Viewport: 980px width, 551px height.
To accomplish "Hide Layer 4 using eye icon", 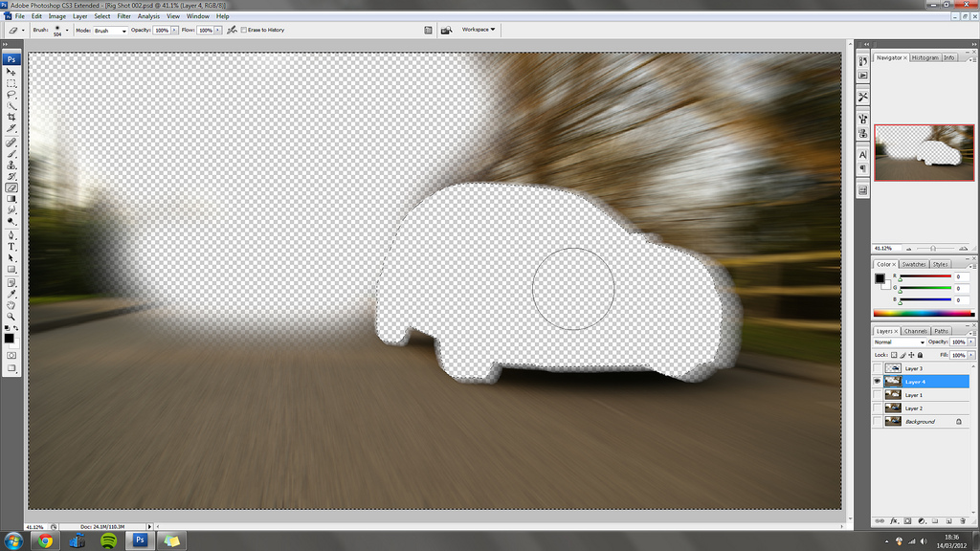I will point(879,382).
